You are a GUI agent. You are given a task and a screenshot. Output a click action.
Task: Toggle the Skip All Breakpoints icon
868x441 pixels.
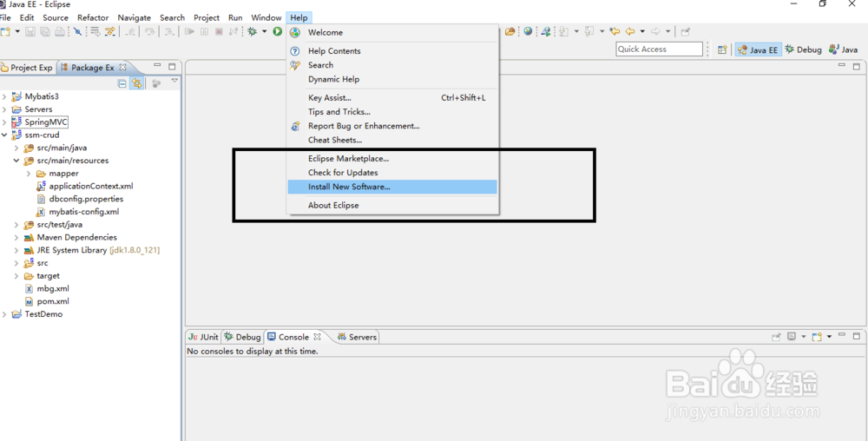[78, 31]
